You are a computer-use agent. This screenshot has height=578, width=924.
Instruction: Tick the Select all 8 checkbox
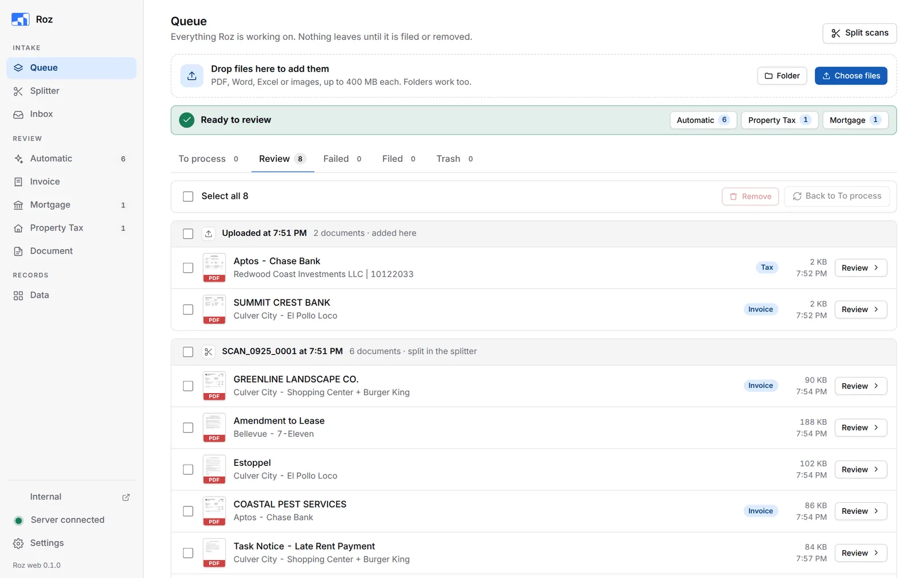pyautogui.click(x=188, y=197)
